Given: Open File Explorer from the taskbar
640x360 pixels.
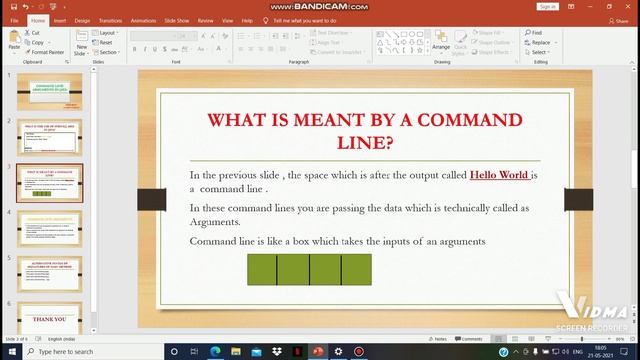Looking at the screenshot, I should pos(236,351).
